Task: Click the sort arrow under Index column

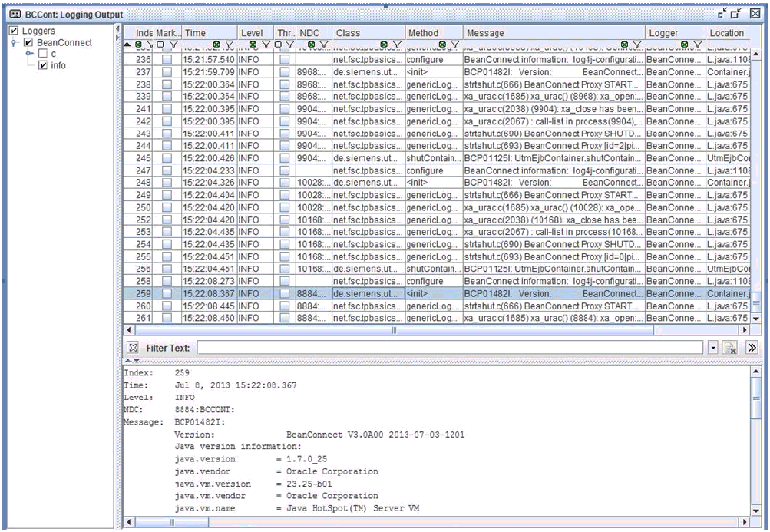Action: tap(127, 45)
